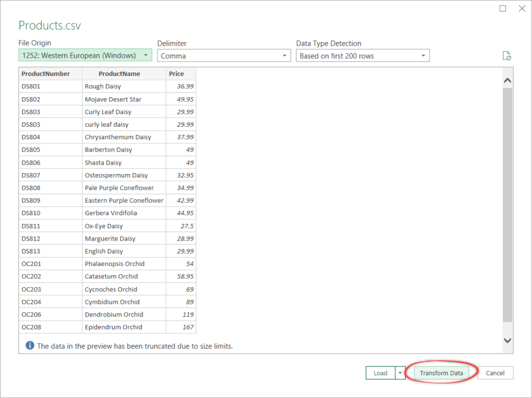Screen dimensions: 532x398
Task: Click the OC201 cell
Action: point(50,263)
